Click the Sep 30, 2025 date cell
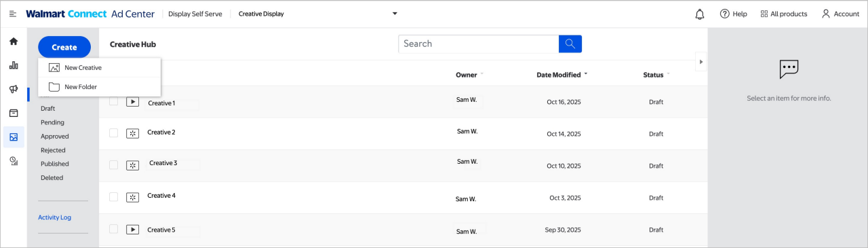The image size is (868, 248). pyautogui.click(x=563, y=230)
